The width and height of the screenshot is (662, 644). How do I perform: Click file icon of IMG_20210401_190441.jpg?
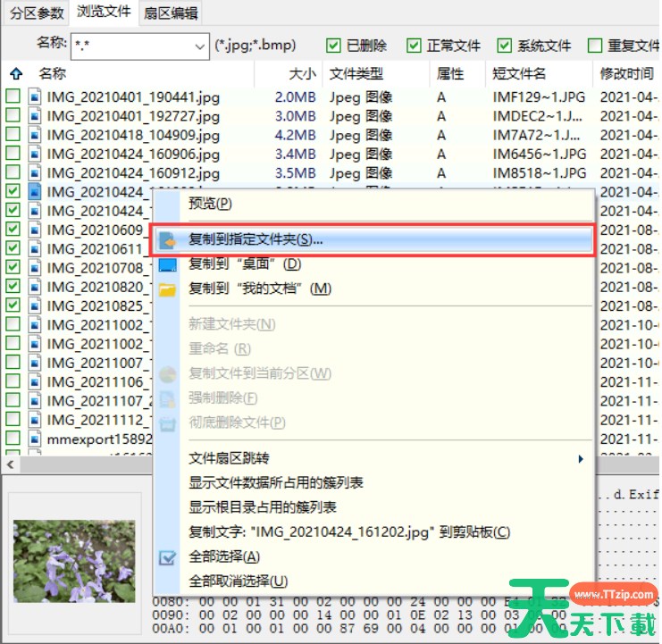[35, 96]
